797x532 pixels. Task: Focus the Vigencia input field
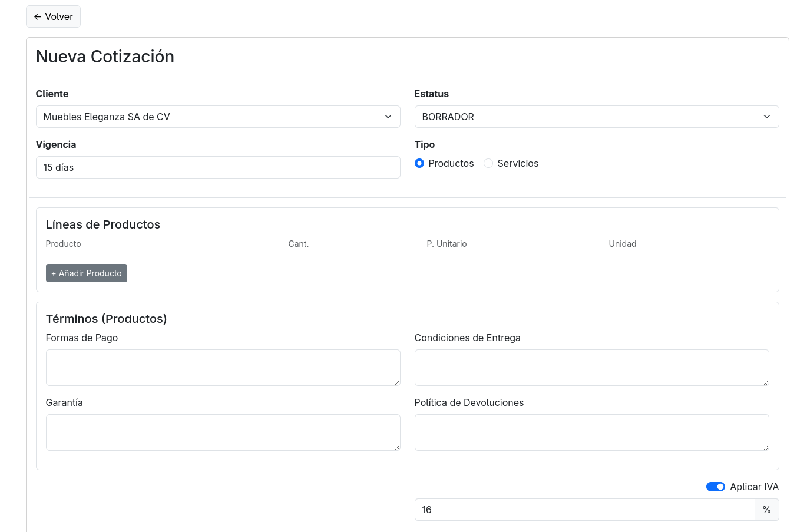218,167
